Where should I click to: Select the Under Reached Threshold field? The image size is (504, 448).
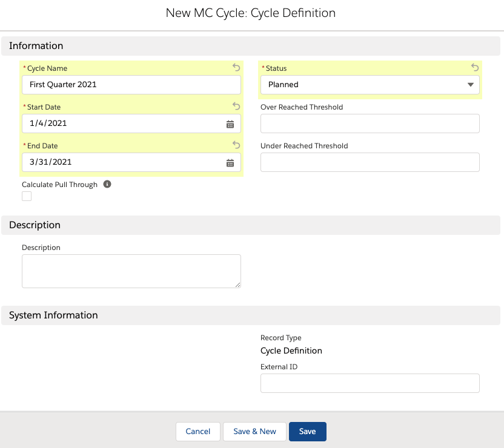[370, 162]
